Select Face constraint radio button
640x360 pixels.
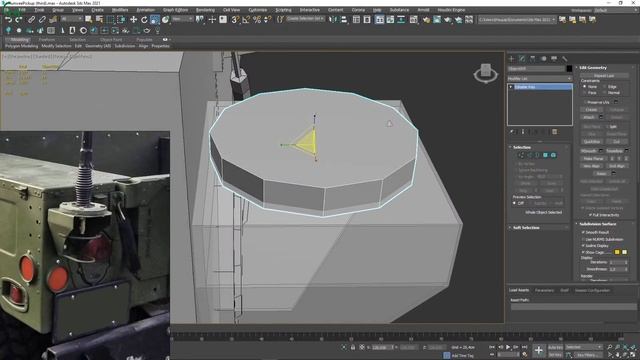click(x=584, y=93)
